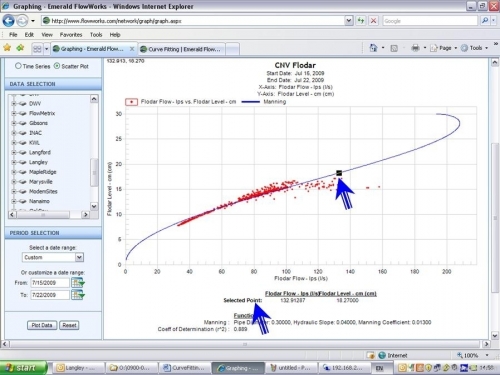Image resolution: width=500 pixels, height=375 pixels.
Task: Click the EN language bar indicator
Action: click(379, 368)
